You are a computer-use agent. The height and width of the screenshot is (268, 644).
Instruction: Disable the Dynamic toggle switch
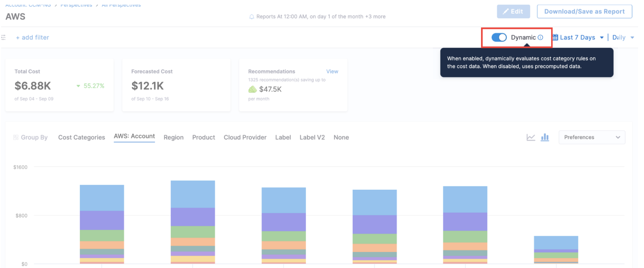[499, 37]
